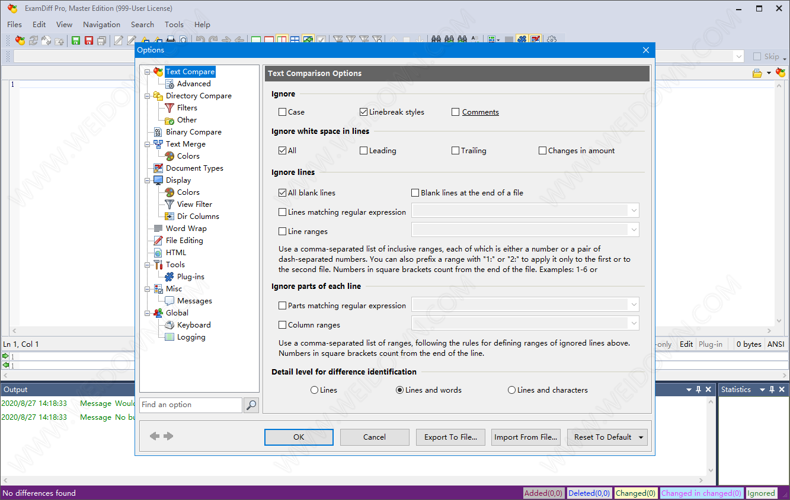Image resolution: width=790 pixels, height=500 pixels.
Task: Click Import From File... button
Action: [x=525, y=438]
